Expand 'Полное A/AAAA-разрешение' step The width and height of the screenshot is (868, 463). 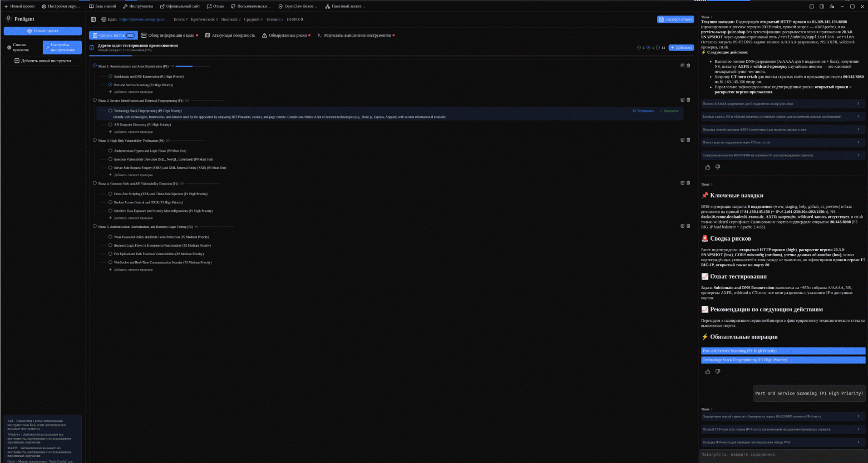783,103
